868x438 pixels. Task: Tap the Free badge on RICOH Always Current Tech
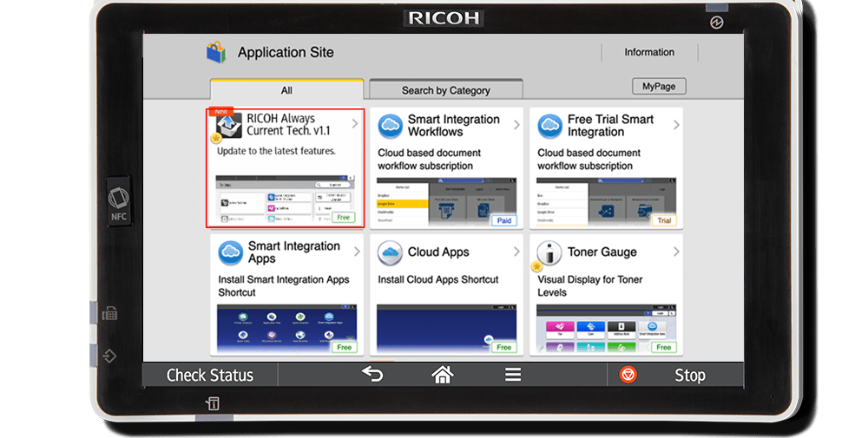(343, 218)
